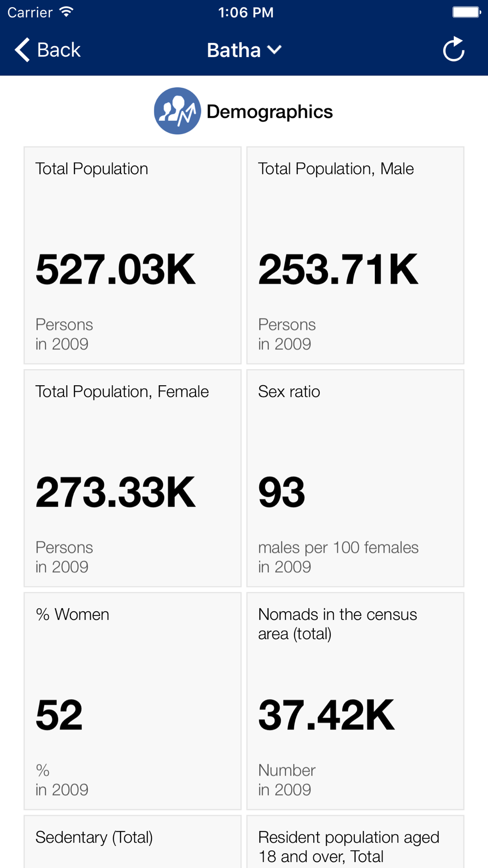This screenshot has width=488, height=868.
Task: Go Back to previous screen
Action: [48, 50]
